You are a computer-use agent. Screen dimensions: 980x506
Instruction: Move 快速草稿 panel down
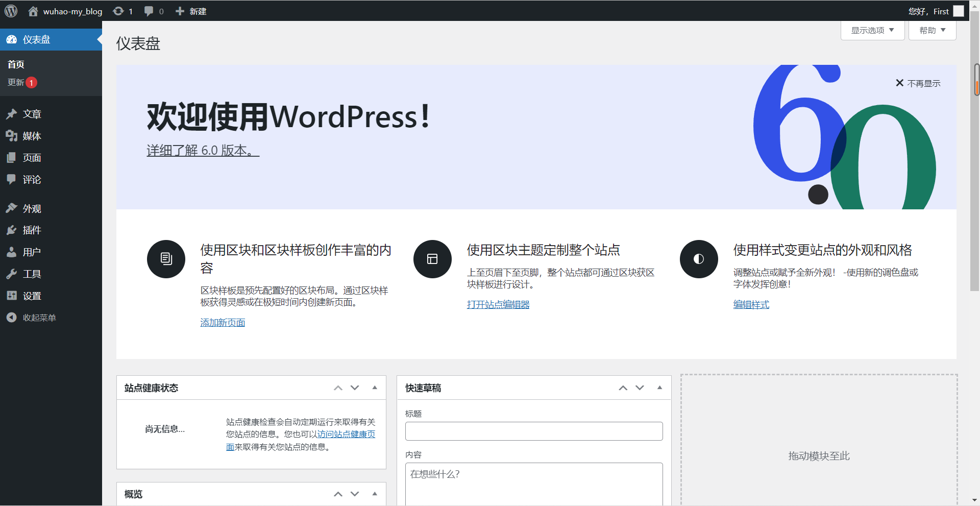click(x=640, y=388)
